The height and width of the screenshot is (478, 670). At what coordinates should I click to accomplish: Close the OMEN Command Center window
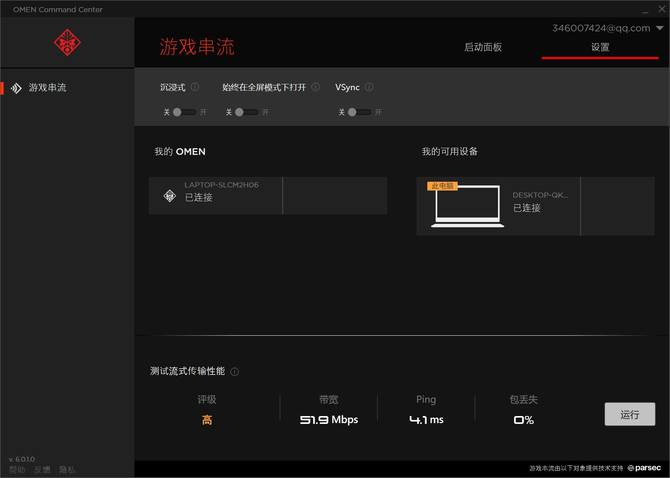click(x=662, y=9)
